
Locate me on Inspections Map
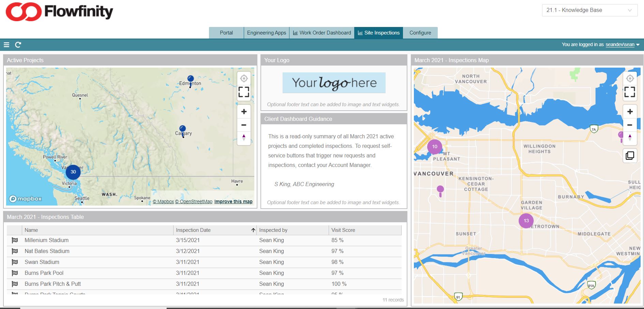[x=630, y=79]
